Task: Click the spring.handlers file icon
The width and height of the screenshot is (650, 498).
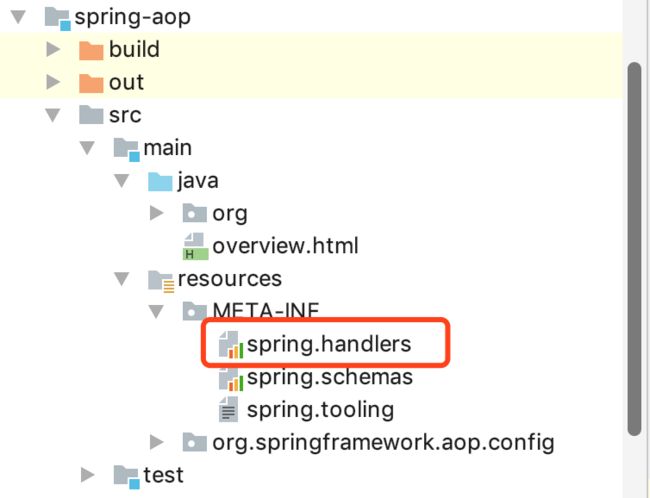Action: [x=231, y=345]
